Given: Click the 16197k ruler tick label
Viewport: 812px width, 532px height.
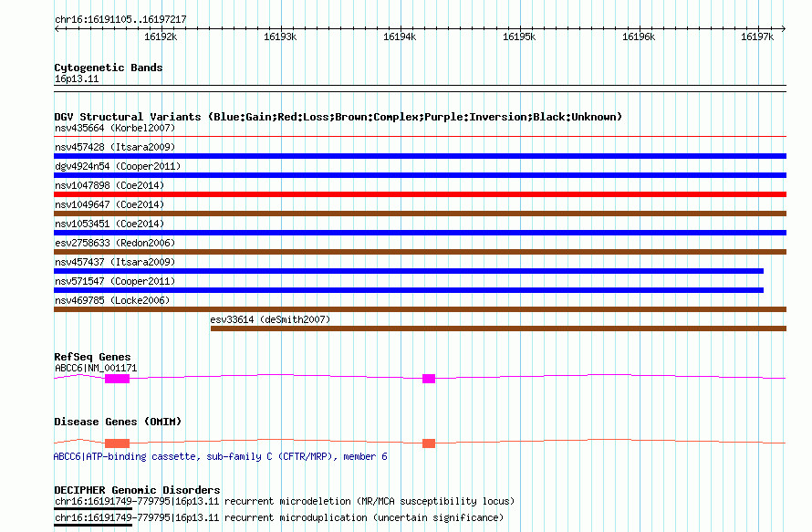Looking at the screenshot, I should click(x=757, y=37).
